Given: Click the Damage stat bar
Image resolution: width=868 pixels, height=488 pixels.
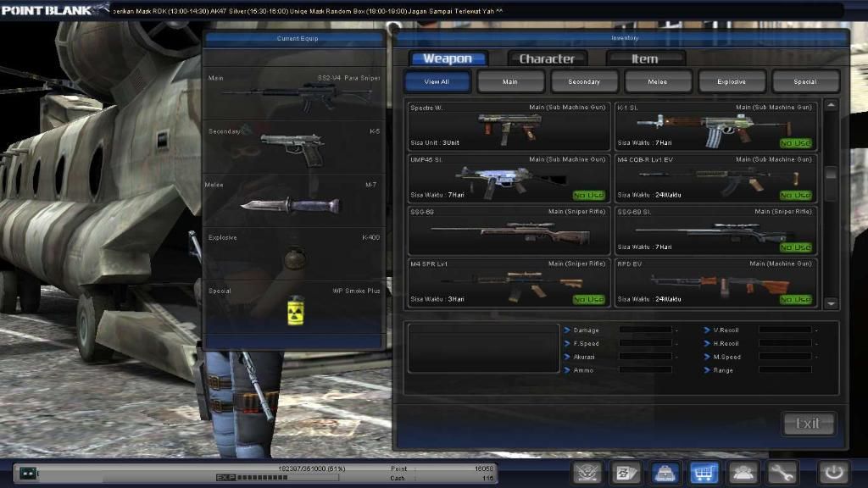Looking at the screenshot, I should 645,330.
